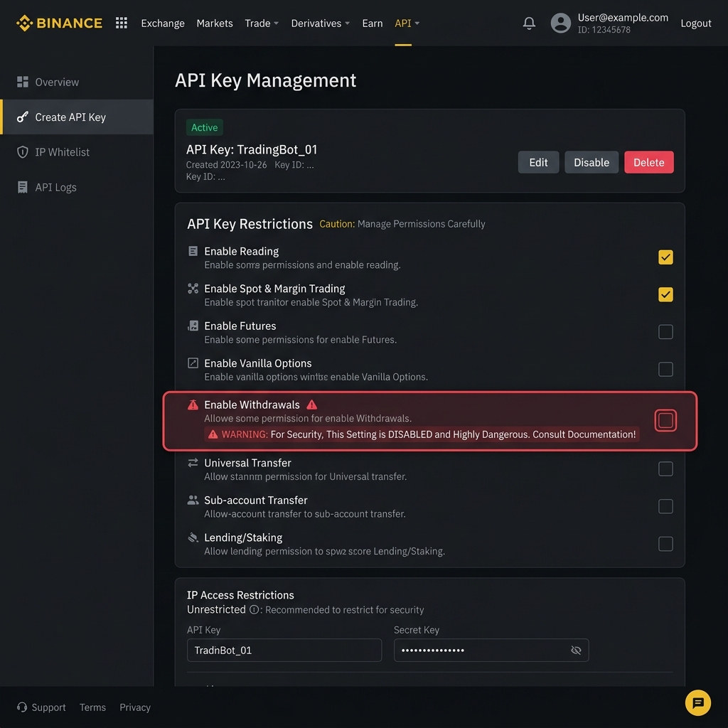The width and height of the screenshot is (728, 728).
Task: Expand the Derivatives dropdown menu
Action: pyautogui.click(x=321, y=23)
